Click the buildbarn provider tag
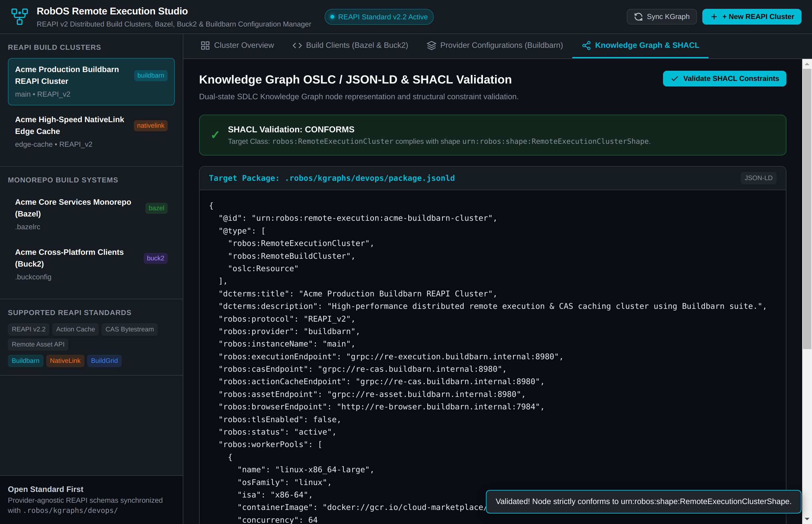The width and height of the screenshot is (812, 524). [150, 76]
